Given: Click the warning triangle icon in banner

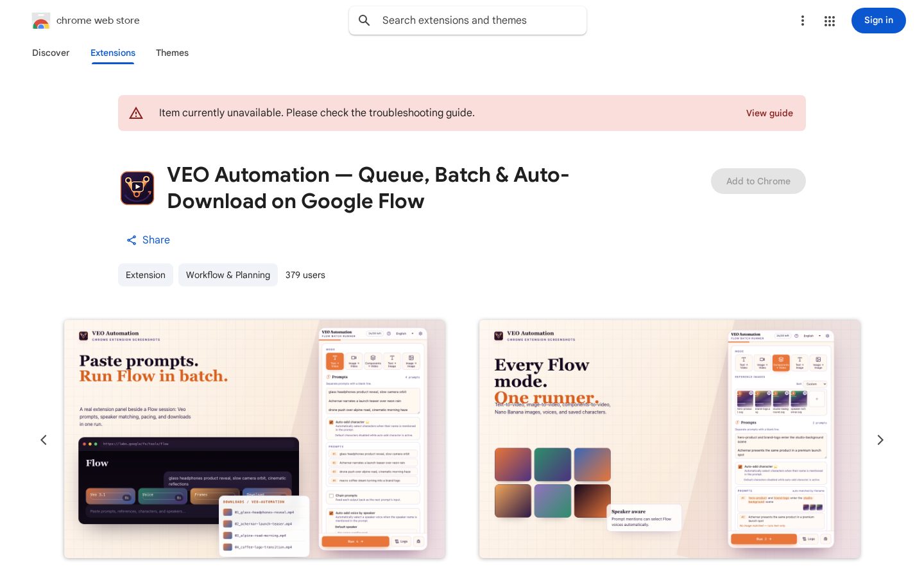Looking at the screenshot, I should [x=136, y=113].
